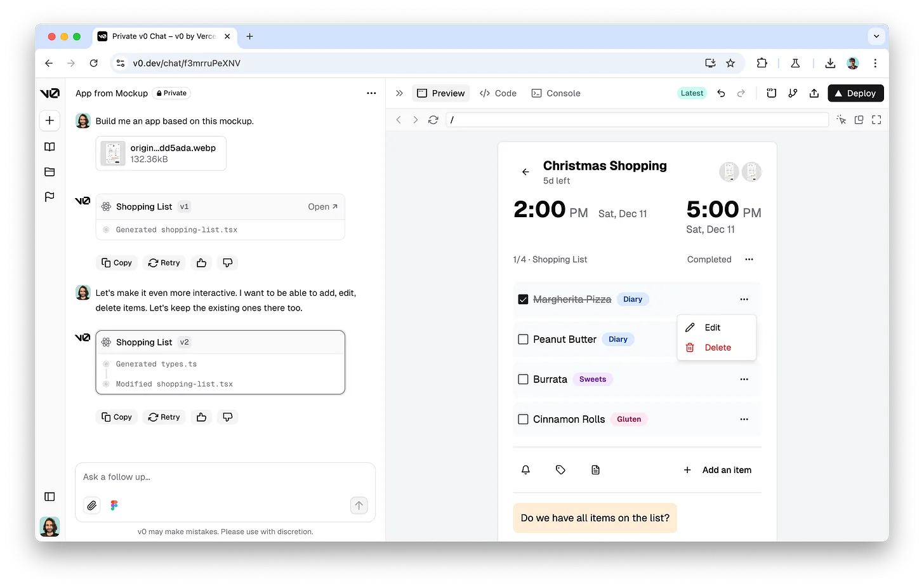Click the document notes icon

coord(595,470)
